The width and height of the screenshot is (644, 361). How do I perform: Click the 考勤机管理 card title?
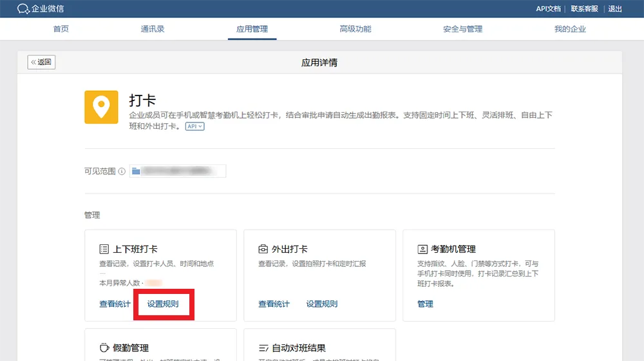pos(453,249)
